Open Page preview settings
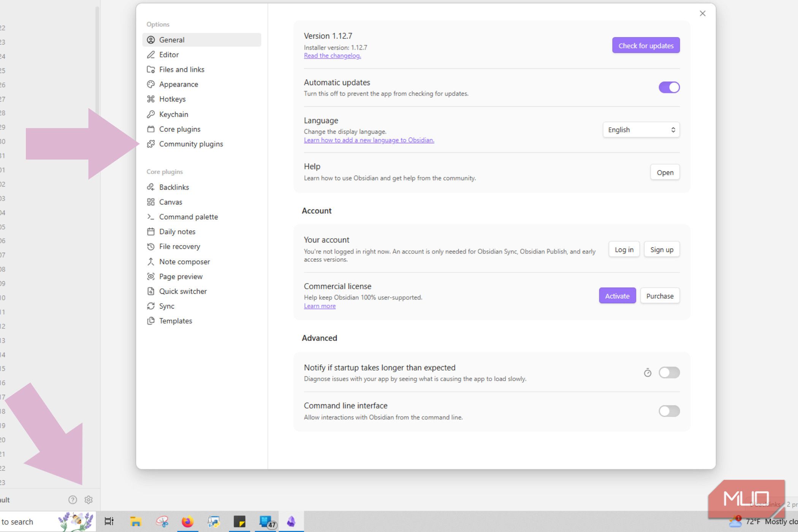Screen dimensions: 798x532 (x=202, y=277)
